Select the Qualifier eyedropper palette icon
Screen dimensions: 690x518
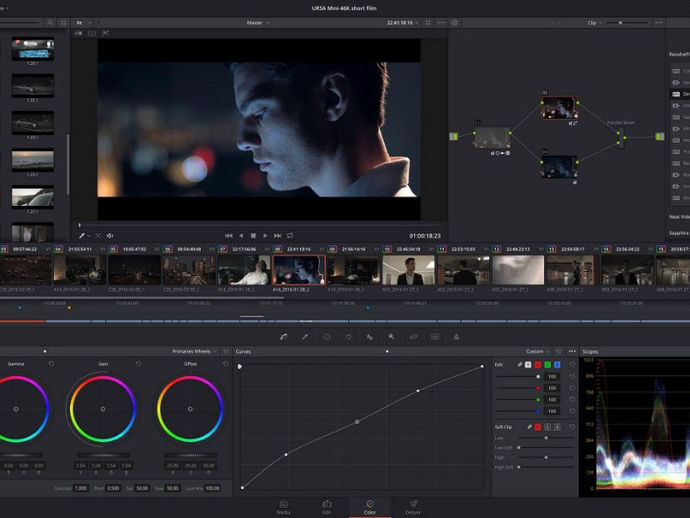305,337
